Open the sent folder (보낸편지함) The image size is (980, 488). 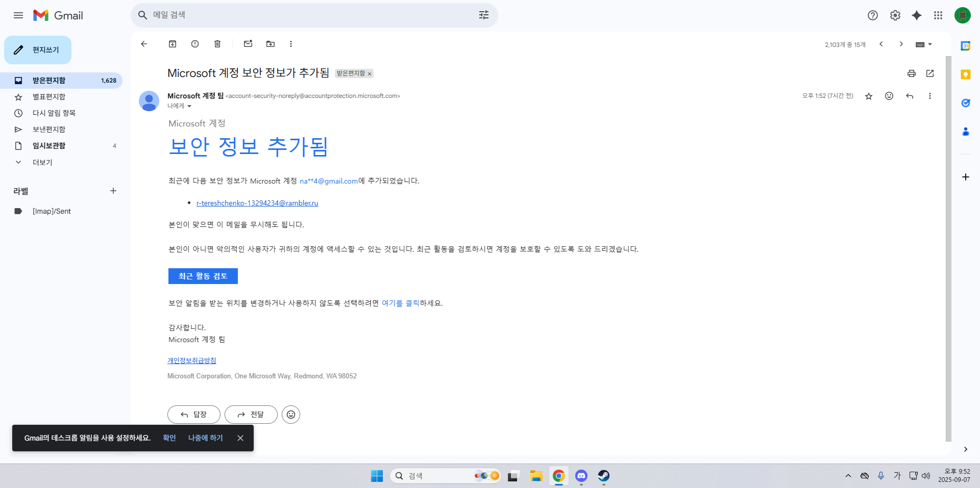point(61,130)
